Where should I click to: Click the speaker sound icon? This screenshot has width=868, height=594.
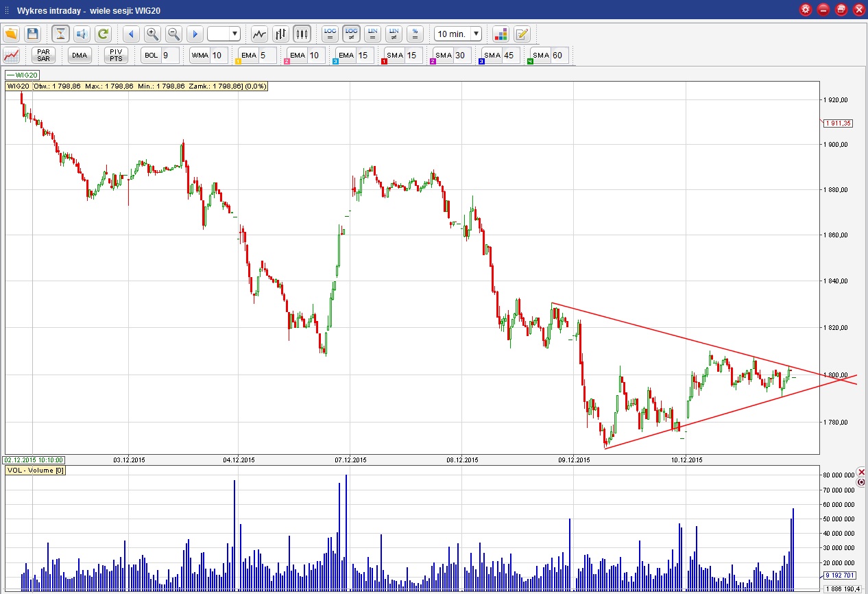[x=82, y=34]
